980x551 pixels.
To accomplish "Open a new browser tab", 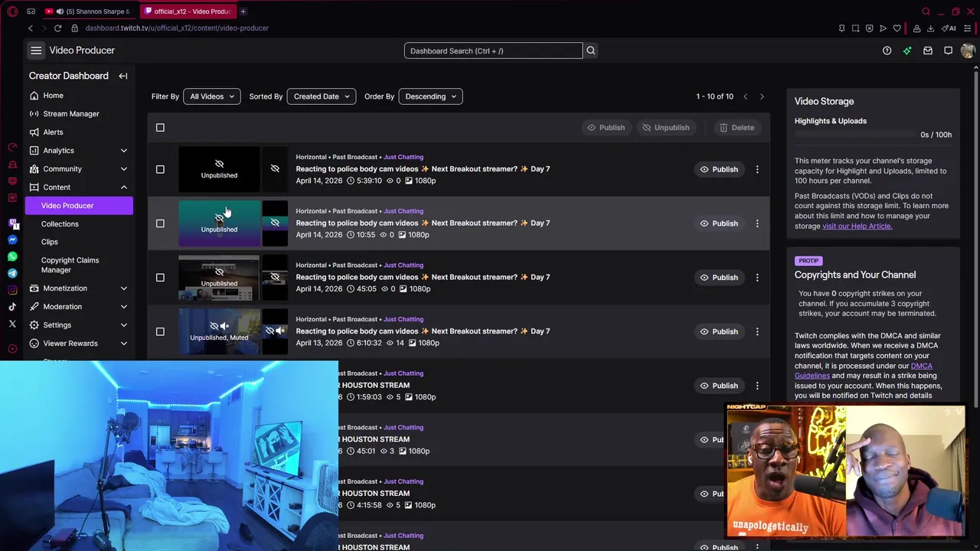I will coord(243,11).
